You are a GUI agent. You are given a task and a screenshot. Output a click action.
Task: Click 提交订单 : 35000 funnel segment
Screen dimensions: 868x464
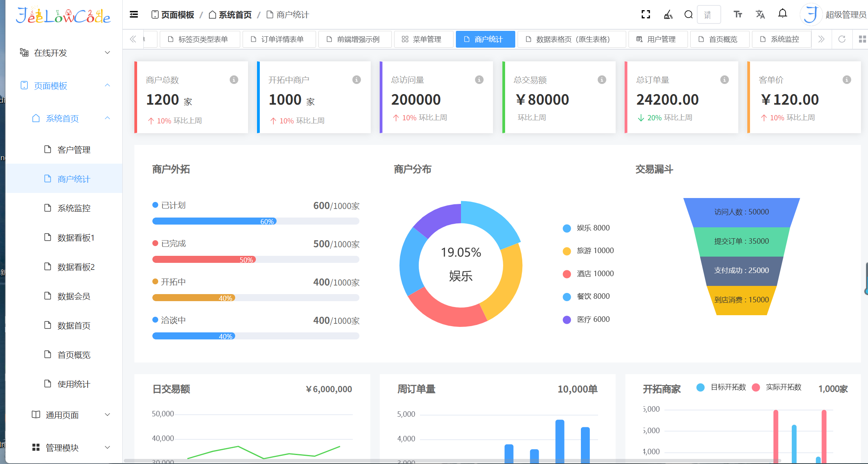point(741,241)
